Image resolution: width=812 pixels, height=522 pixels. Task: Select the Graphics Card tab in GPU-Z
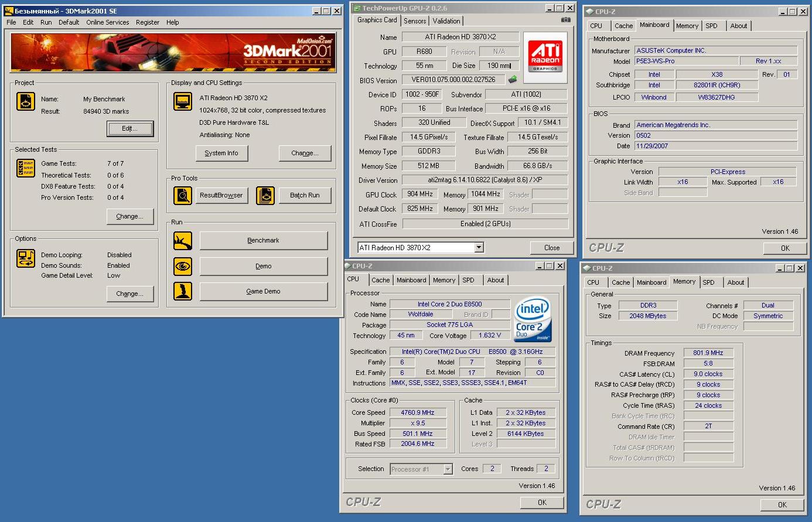(377, 20)
